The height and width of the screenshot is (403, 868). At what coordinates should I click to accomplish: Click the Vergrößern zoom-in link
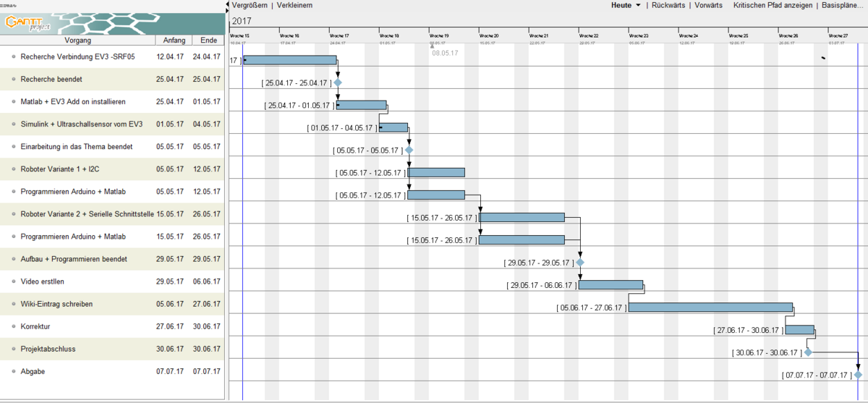point(250,5)
